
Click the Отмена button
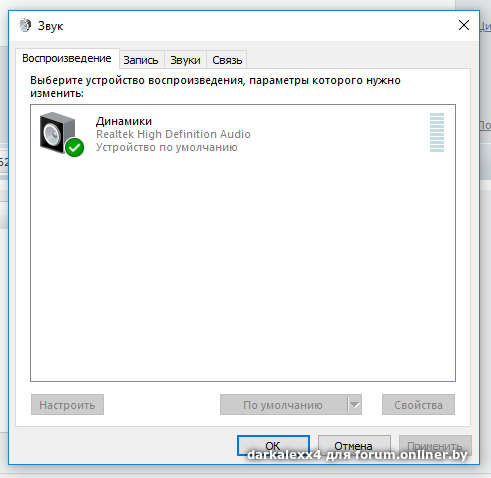(354, 446)
